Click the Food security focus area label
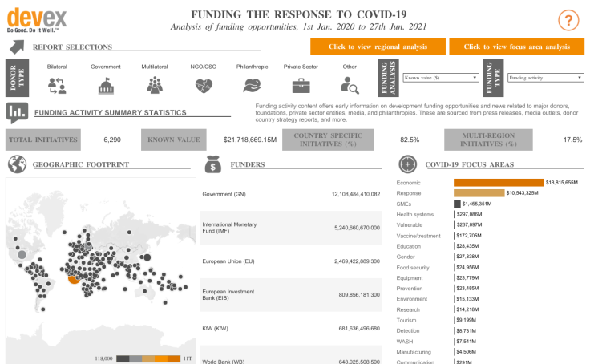Screen dimensions: 590x364 (413, 268)
